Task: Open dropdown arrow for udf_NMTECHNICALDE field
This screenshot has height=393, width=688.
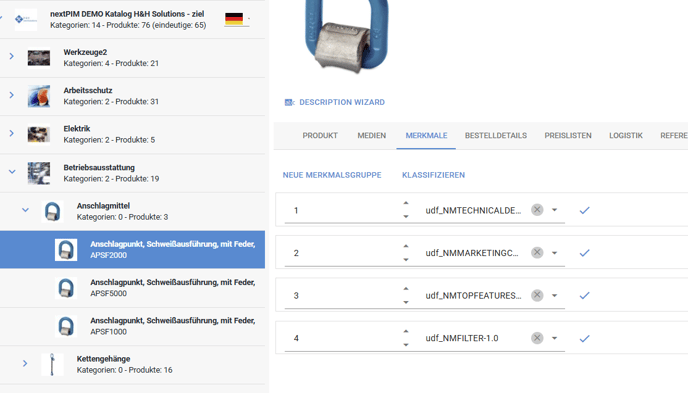Action: click(x=555, y=210)
